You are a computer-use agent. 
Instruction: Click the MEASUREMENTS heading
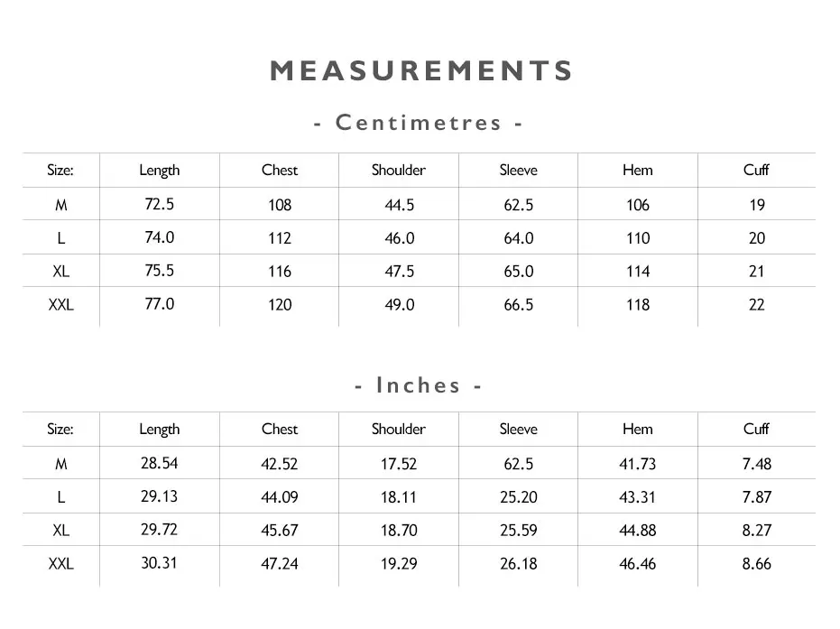(x=421, y=70)
